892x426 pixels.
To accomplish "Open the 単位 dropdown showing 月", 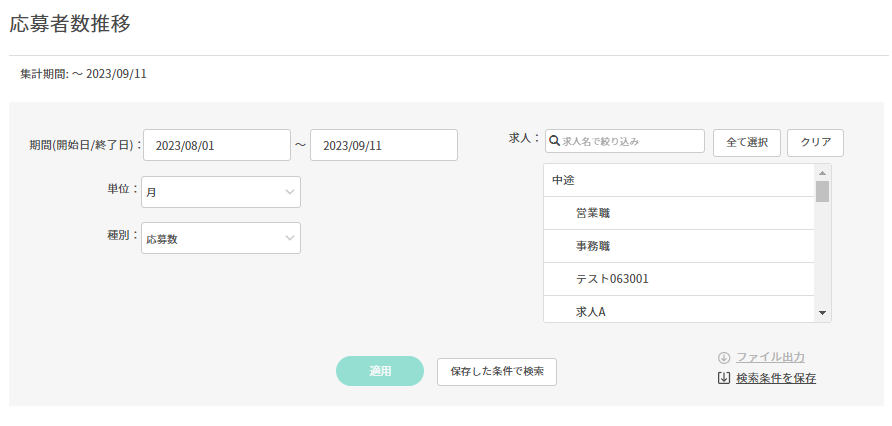I will [221, 192].
